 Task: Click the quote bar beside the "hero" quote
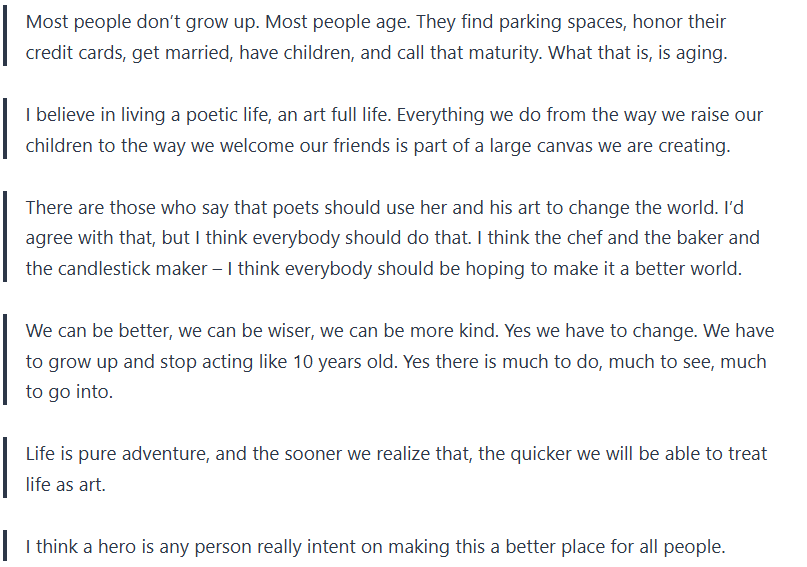pyautogui.click(x=6, y=546)
